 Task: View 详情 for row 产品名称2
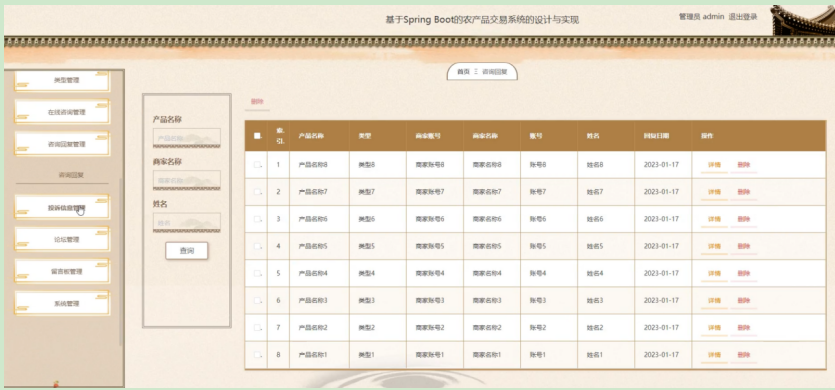coord(714,328)
